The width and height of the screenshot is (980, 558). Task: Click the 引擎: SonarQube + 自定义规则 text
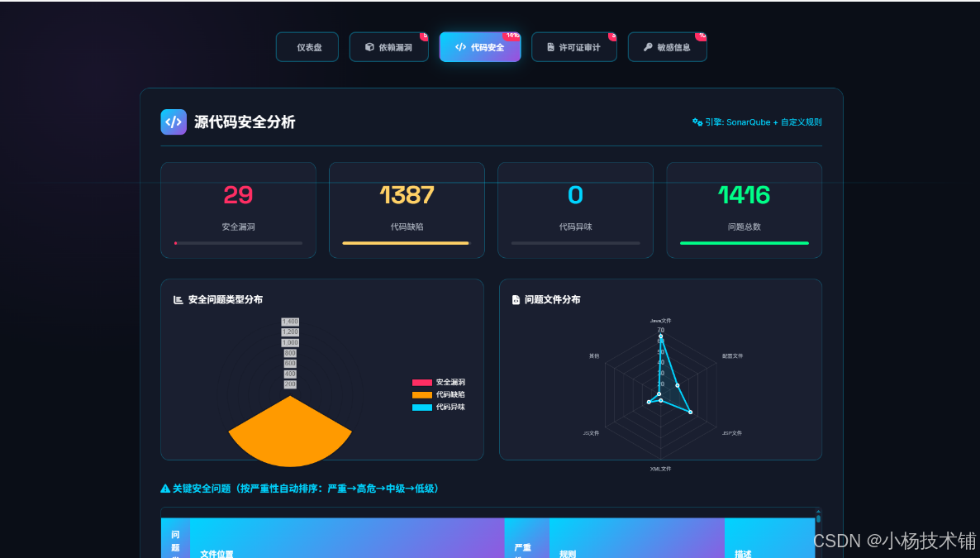click(764, 122)
